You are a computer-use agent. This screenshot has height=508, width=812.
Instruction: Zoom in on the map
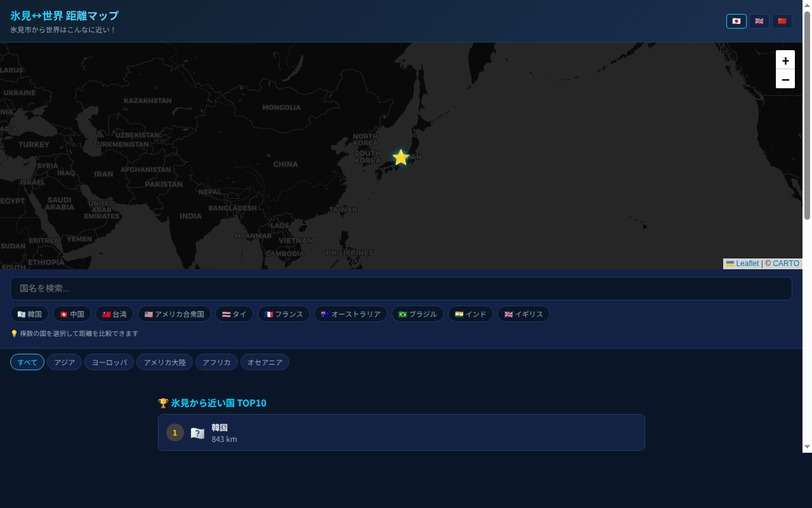coord(785,60)
